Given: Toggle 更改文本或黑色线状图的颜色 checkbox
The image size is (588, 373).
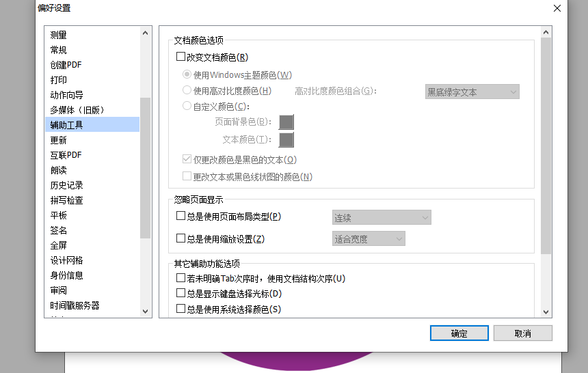Looking at the screenshot, I should 187,176.
